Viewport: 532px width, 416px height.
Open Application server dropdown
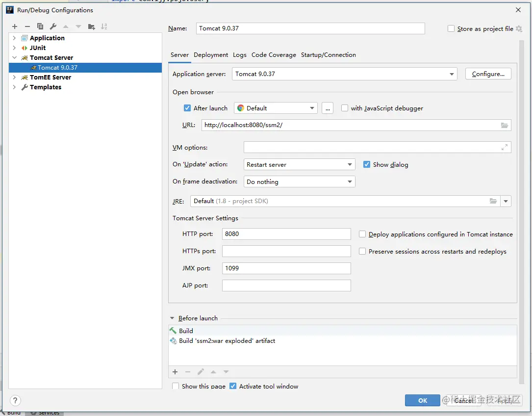(344, 74)
